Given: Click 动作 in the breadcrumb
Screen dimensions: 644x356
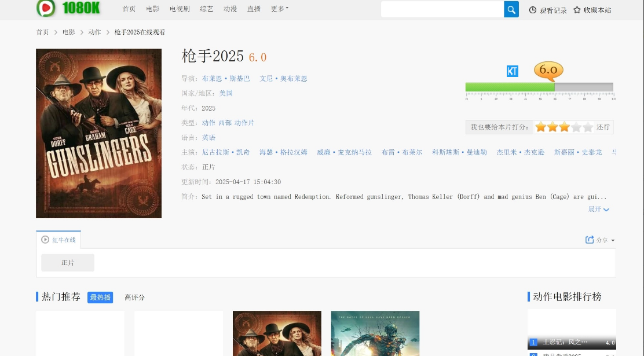Looking at the screenshot, I should (94, 32).
